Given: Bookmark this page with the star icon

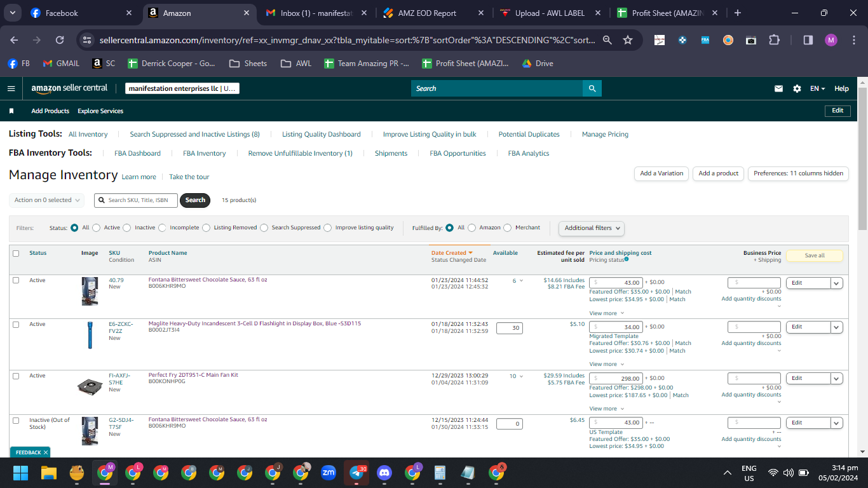Looking at the screenshot, I should tap(628, 40).
